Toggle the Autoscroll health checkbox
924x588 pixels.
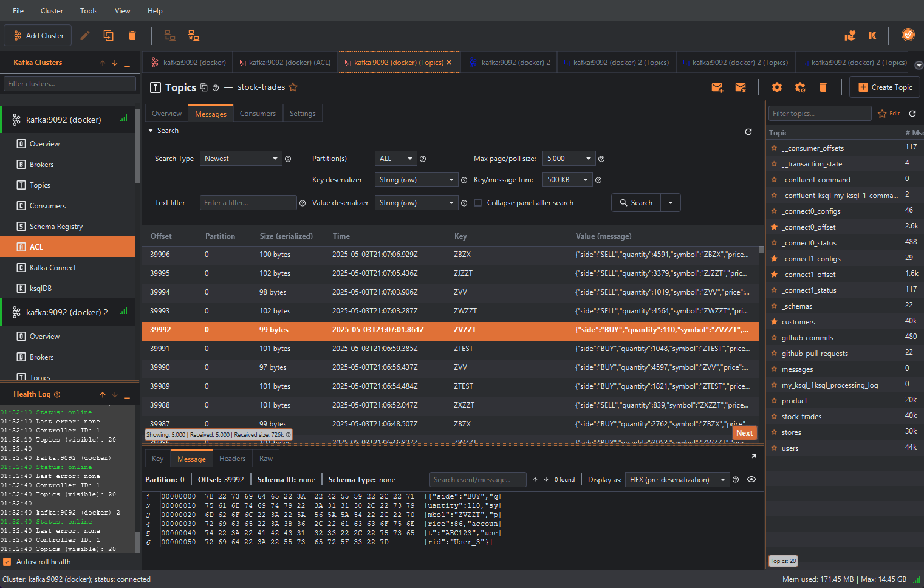7,562
